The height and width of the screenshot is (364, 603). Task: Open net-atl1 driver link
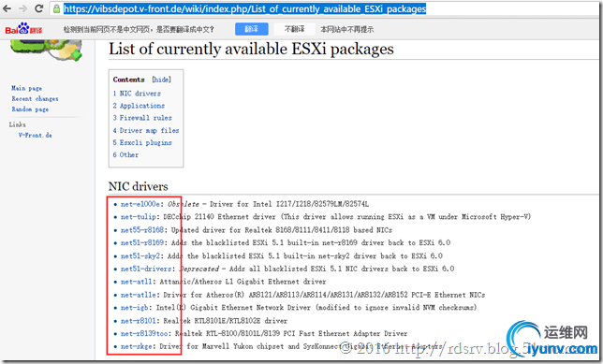[137, 282]
